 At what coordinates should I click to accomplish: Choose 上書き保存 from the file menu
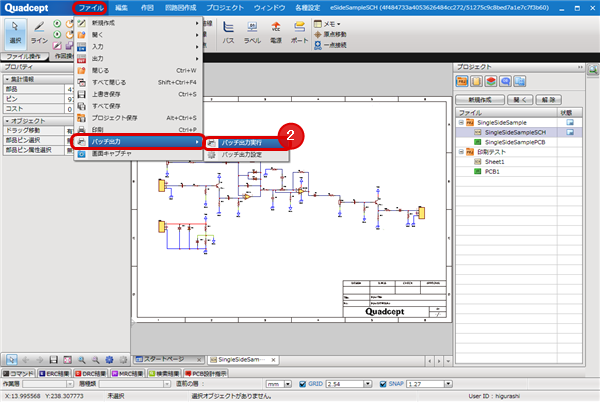[x=138, y=94]
